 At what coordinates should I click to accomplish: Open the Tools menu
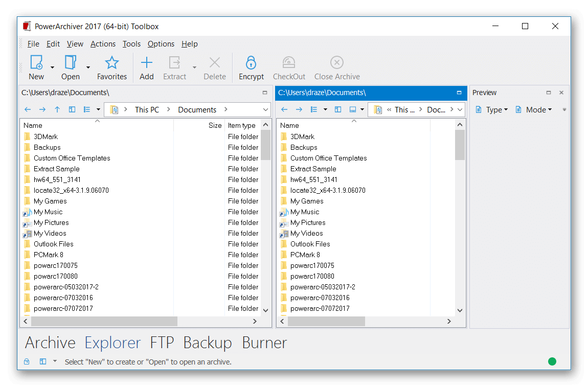(131, 44)
